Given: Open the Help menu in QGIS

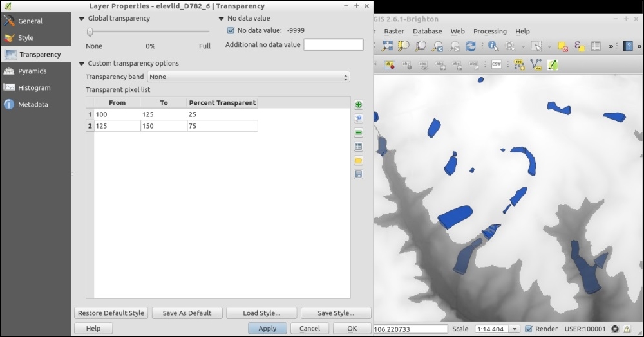Looking at the screenshot, I should click(522, 31).
